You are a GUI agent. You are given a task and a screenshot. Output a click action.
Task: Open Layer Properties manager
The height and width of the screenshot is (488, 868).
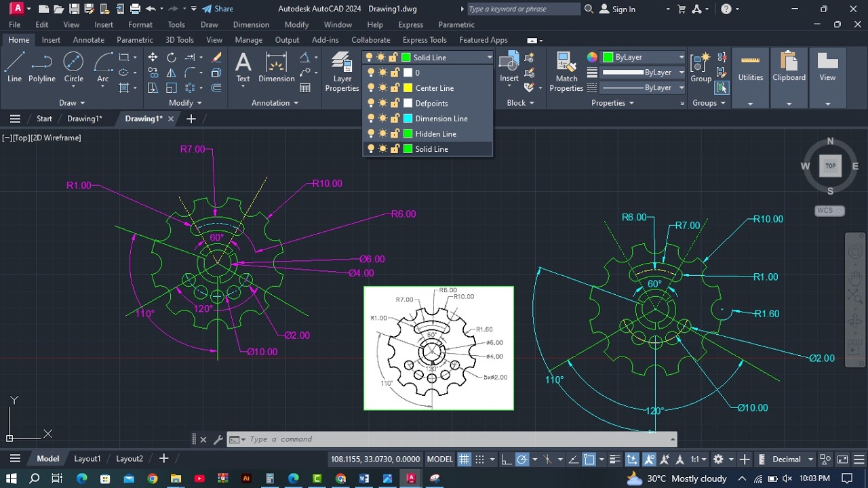[x=342, y=73]
